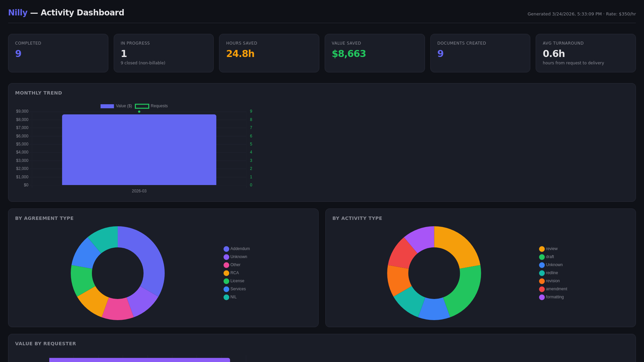This screenshot has height=362, width=644.
Task: Toggle the revision legend entry
Action: (x=549, y=281)
